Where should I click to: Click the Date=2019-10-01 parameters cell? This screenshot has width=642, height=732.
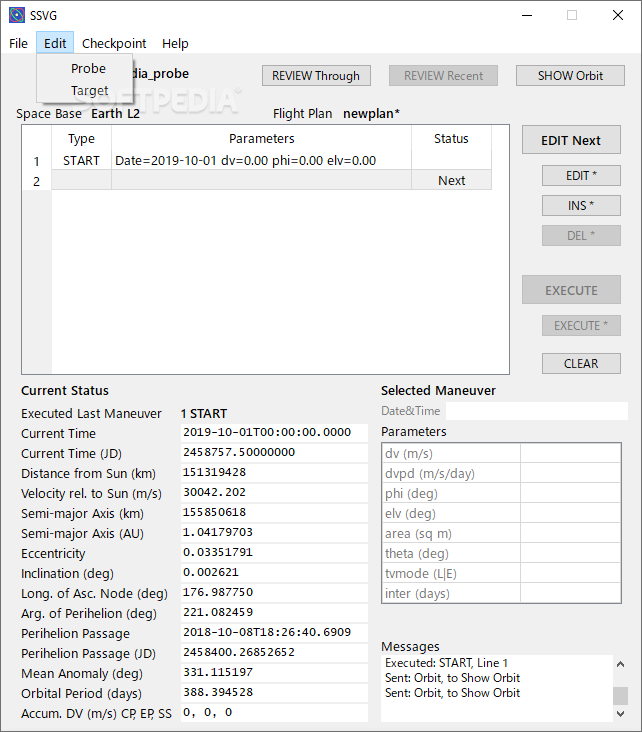(x=261, y=161)
